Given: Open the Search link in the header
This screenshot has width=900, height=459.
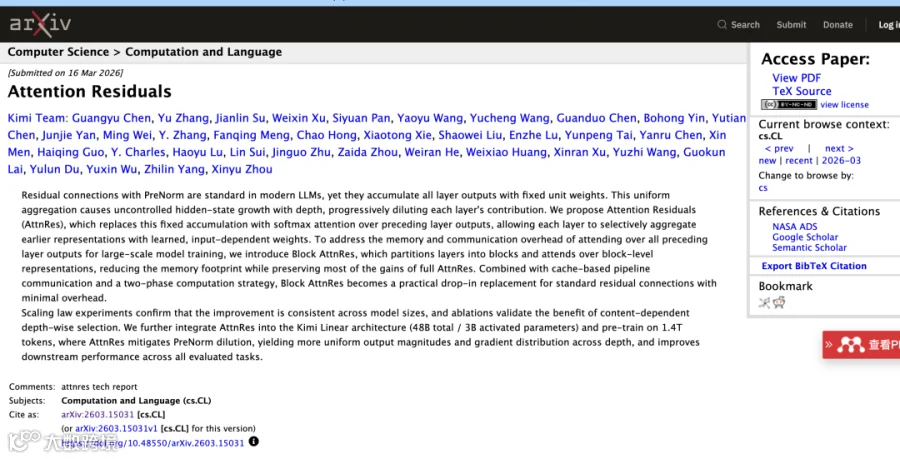Looking at the screenshot, I should point(745,25).
